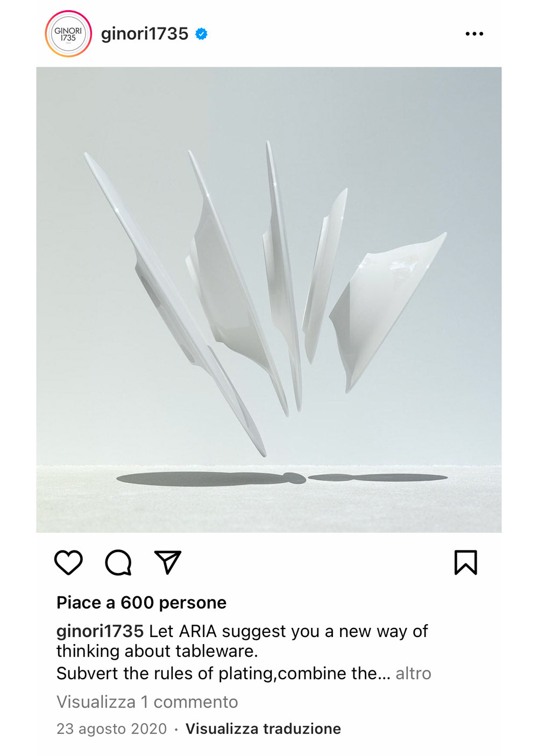Click the plates' shadow on the ground
Image resolution: width=538 pixels, height=756 pixels.
pyautogui.click(x=282, y=478)
